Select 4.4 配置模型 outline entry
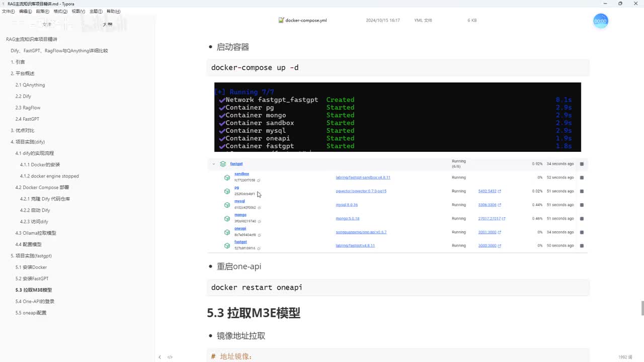Screen dimensions: 644x362 tap(29, 244)
